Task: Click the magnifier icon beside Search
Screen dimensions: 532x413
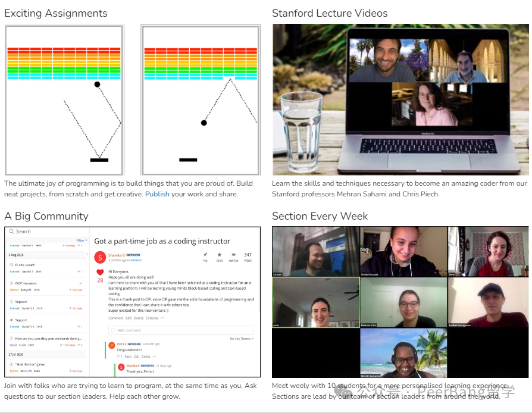Action: (11, 231)
